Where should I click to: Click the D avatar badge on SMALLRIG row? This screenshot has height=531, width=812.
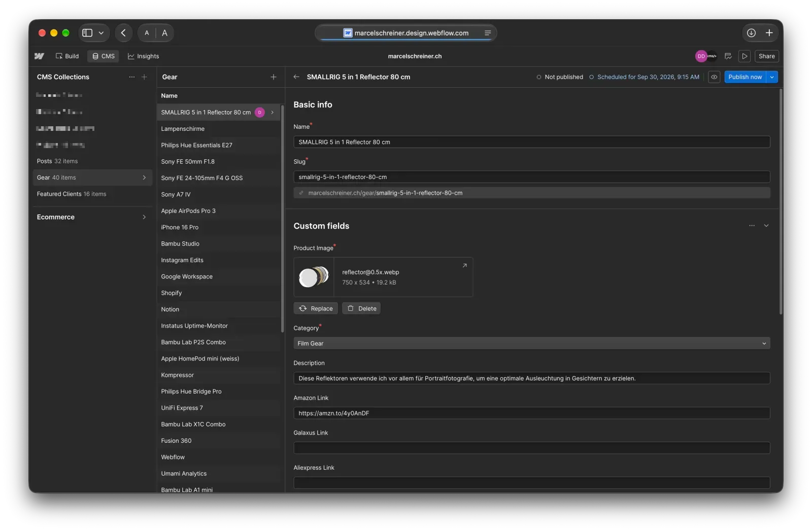coord(260,113)
